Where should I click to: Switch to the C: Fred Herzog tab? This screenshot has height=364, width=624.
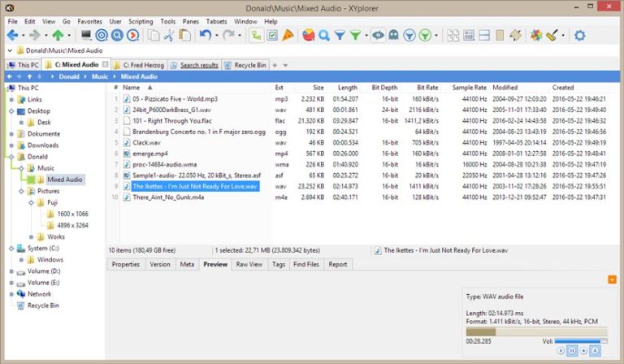click(139, 65)
